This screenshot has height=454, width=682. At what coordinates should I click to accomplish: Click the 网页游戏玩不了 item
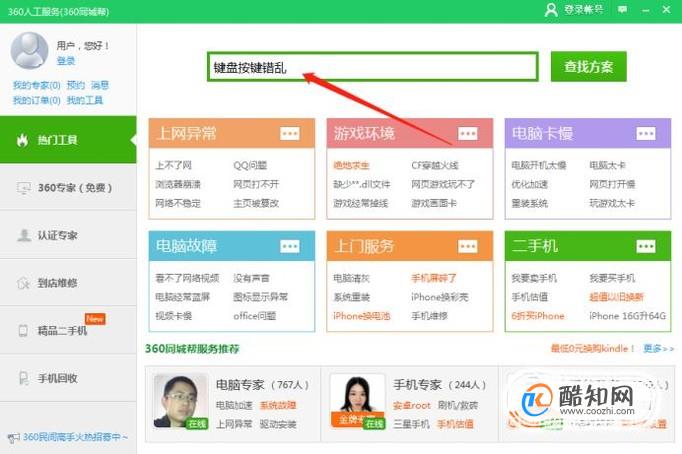[443, 184]
